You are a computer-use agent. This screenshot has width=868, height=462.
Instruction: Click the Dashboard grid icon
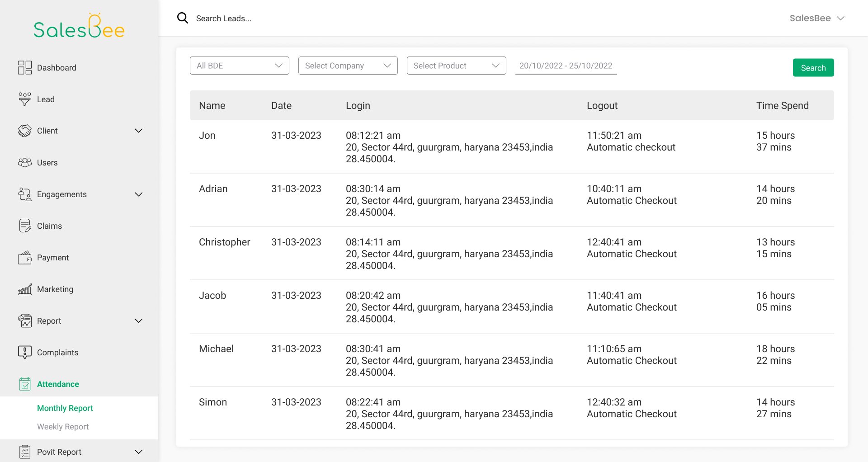point(24,68)
